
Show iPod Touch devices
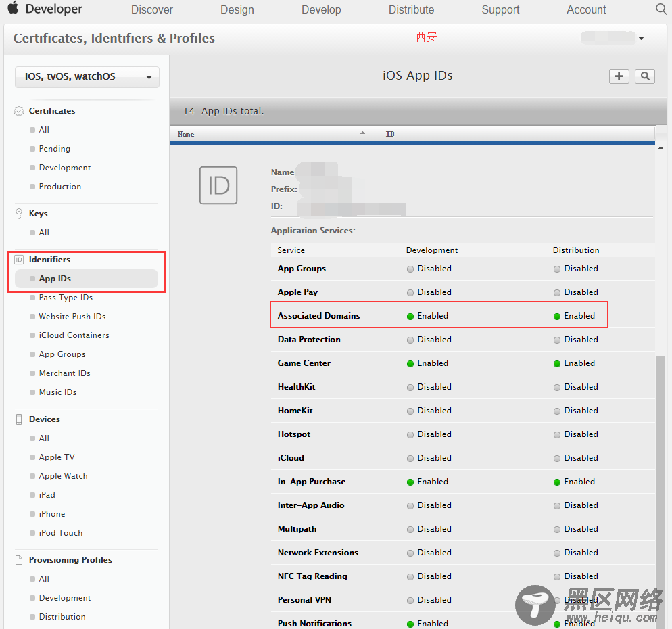click(60, 532)
